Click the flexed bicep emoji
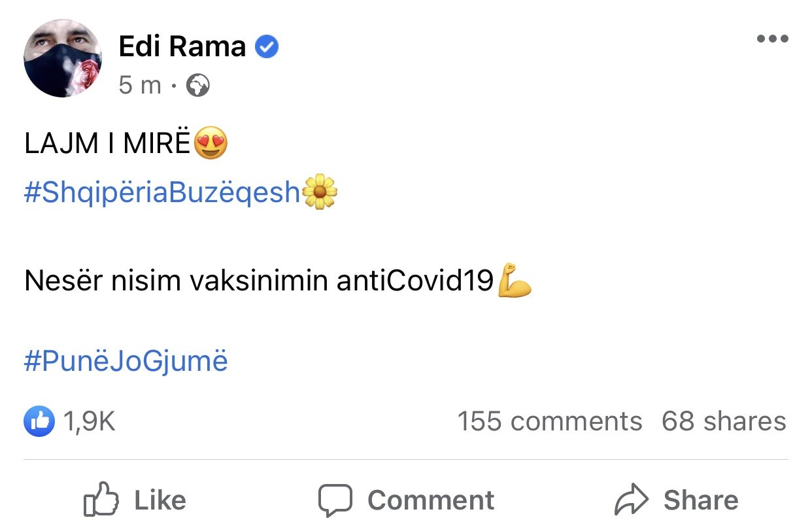 [x=515, y=281]
